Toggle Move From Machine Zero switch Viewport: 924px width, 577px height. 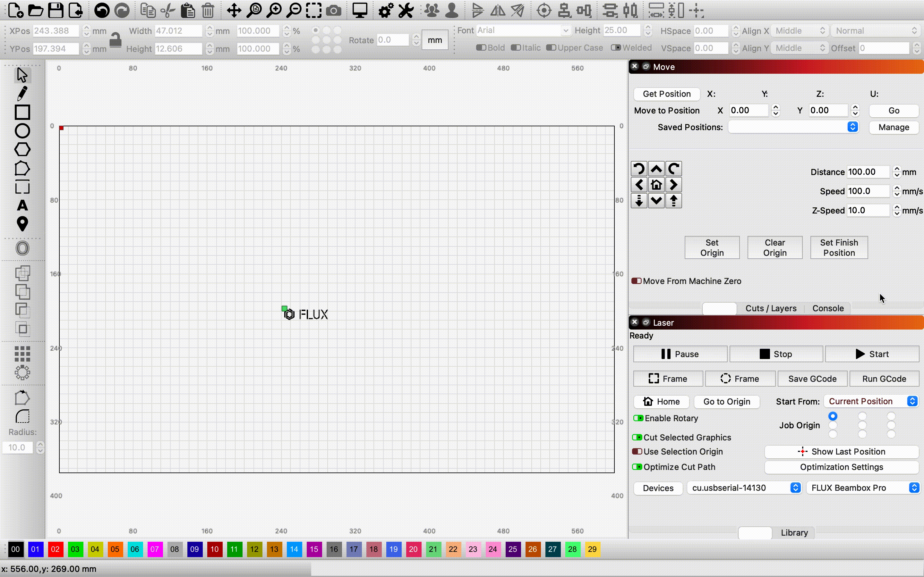pyautogui.click(x=637, y=281)
